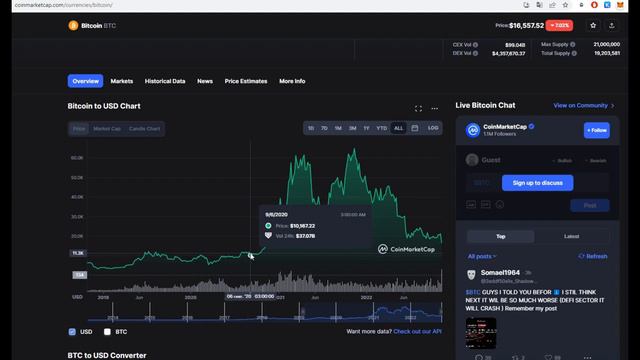Select the 1M chart range
The image size is (640, 360).
(x=338, y=128)
